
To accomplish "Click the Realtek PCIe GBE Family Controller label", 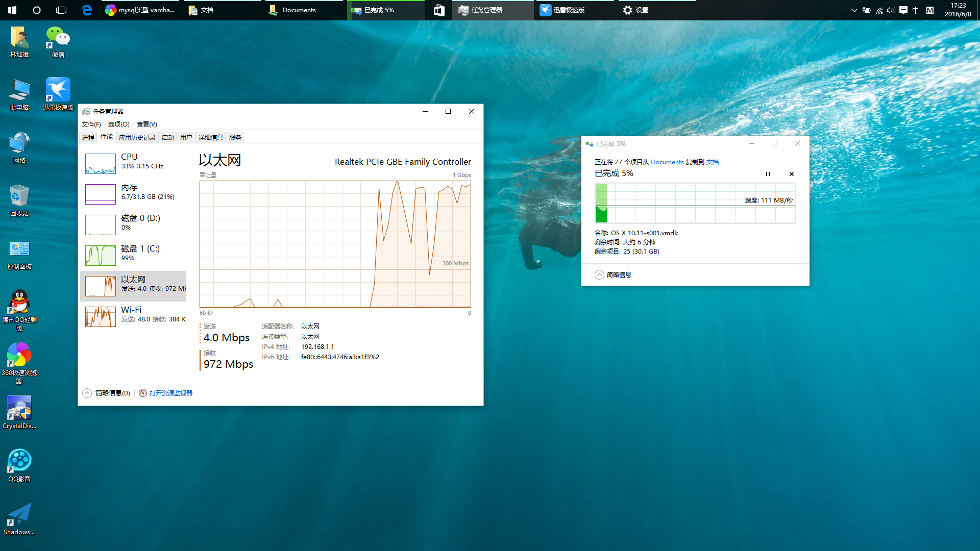I will click(x=403, y=162).
